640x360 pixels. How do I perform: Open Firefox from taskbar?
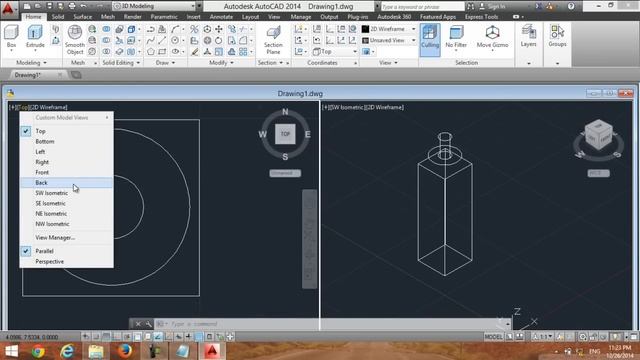click(125, 351)
